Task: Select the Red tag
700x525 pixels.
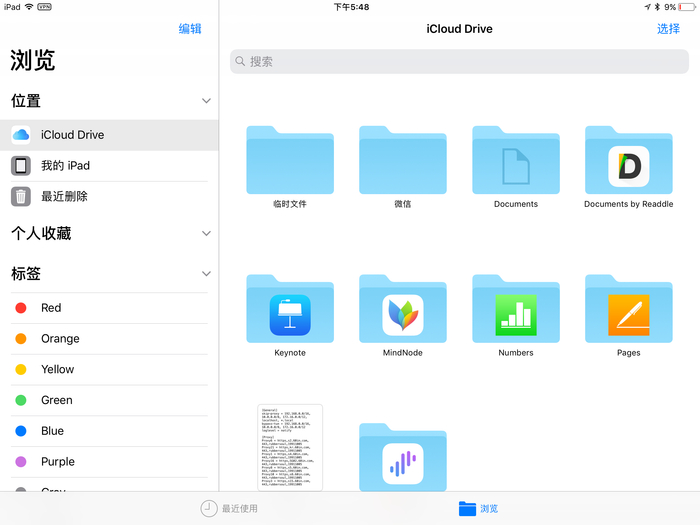Action: [x=51, y=308]
